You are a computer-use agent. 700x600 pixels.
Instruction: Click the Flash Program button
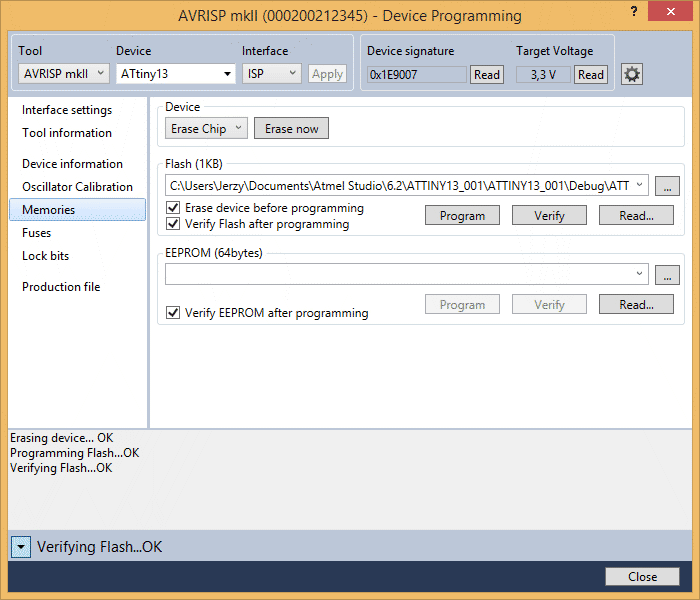point(462,215)
